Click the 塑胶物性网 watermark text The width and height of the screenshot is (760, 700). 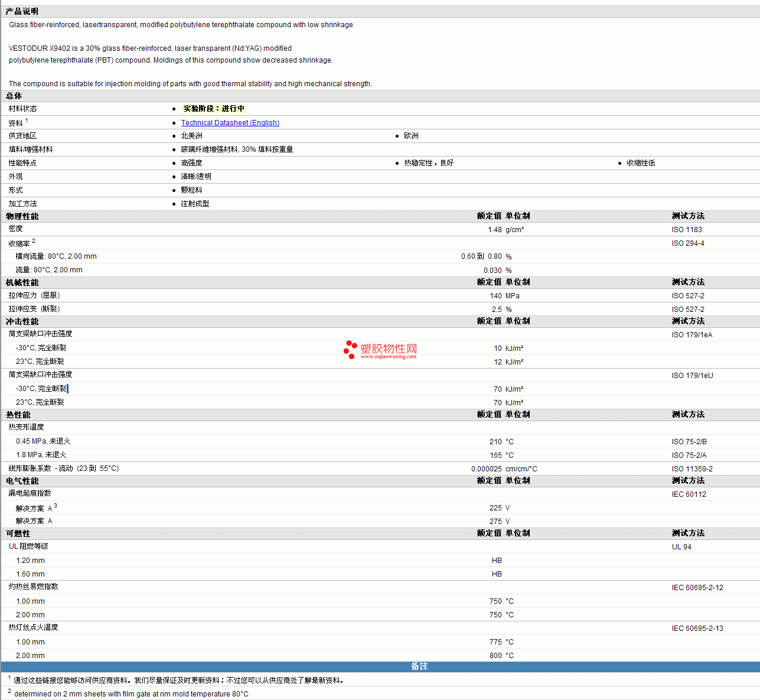coord(389,349)
